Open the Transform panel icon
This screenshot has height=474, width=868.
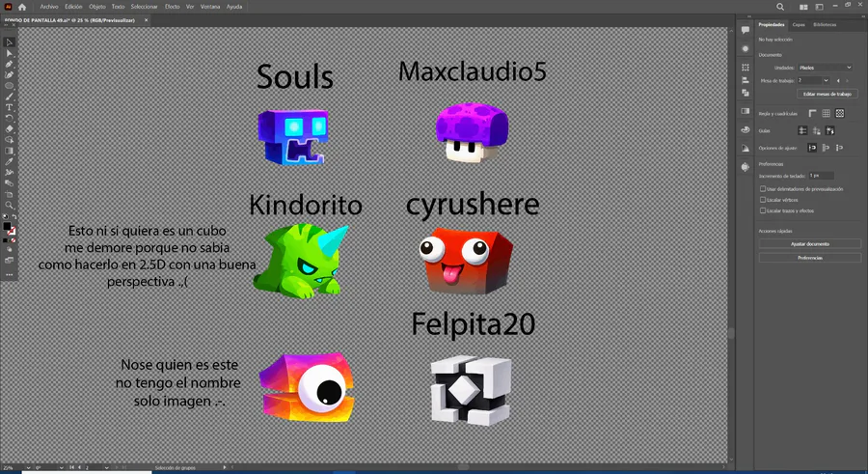pyautogui.click(x=746, y=67)
